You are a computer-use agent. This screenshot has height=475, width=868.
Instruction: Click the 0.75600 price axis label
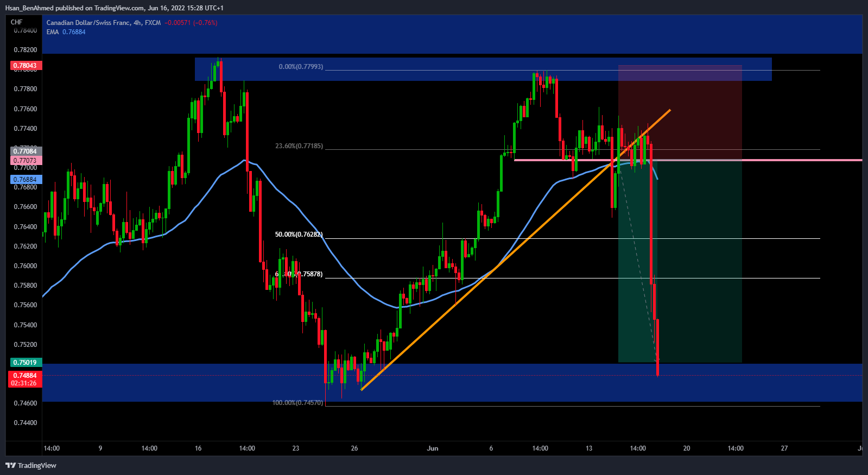coord(26,305)
